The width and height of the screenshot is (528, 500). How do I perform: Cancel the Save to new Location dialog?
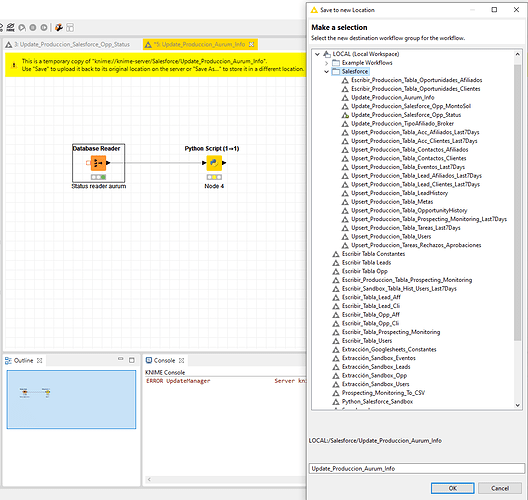click(x=500, y=488)
